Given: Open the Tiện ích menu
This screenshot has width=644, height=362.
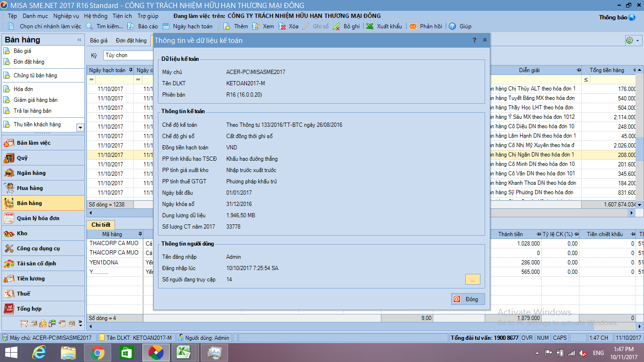Looking at the screenshot, I should pyautogui.click(x=122, y=16).
